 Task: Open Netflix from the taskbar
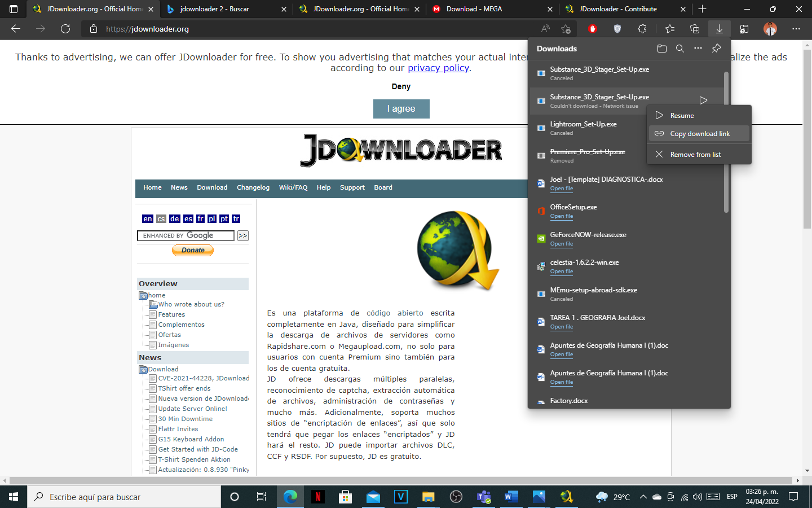pos(317,497)
